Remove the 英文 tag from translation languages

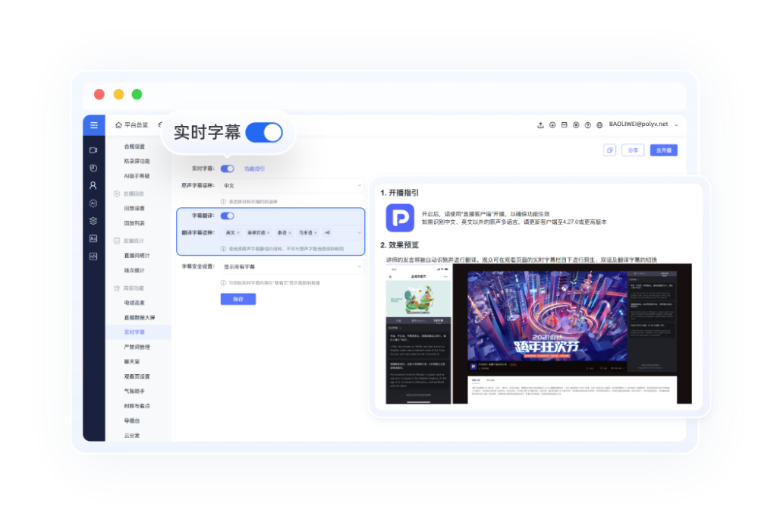(x=238, y=233)
